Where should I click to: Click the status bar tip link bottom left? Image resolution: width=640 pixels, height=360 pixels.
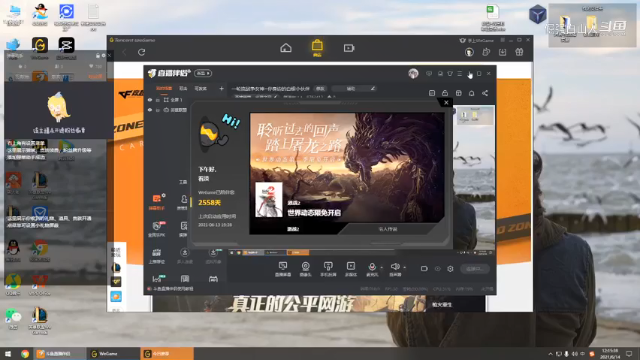click(x=171, y=289)
